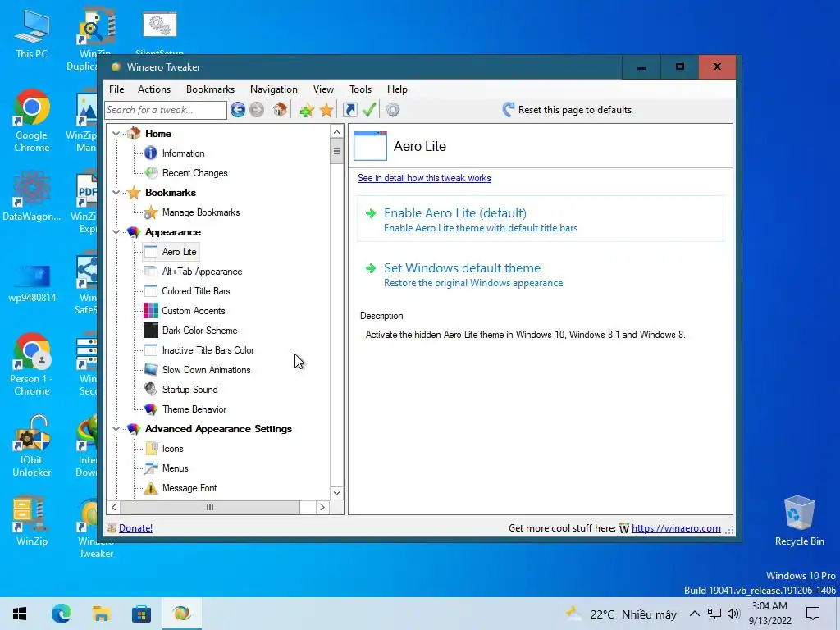Click tree panel scroll down arrow
This screenshot has height=630, width=840.
point(336,493)
